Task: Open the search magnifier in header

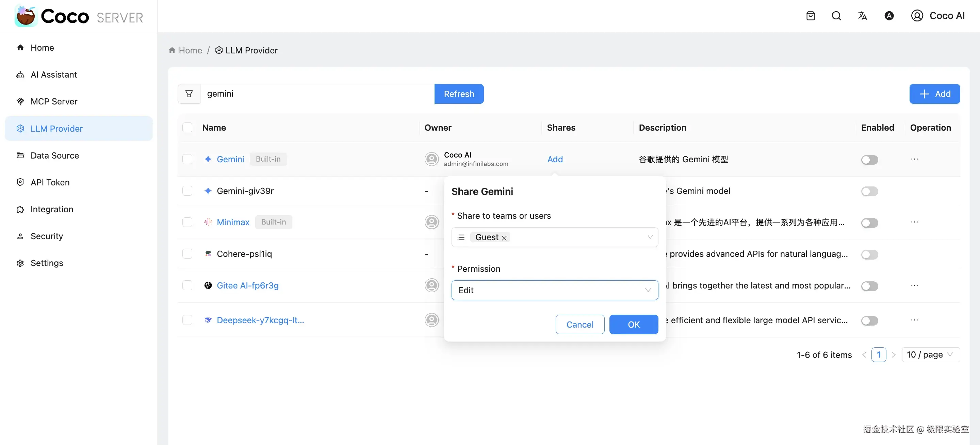Action: click(836, 16)
